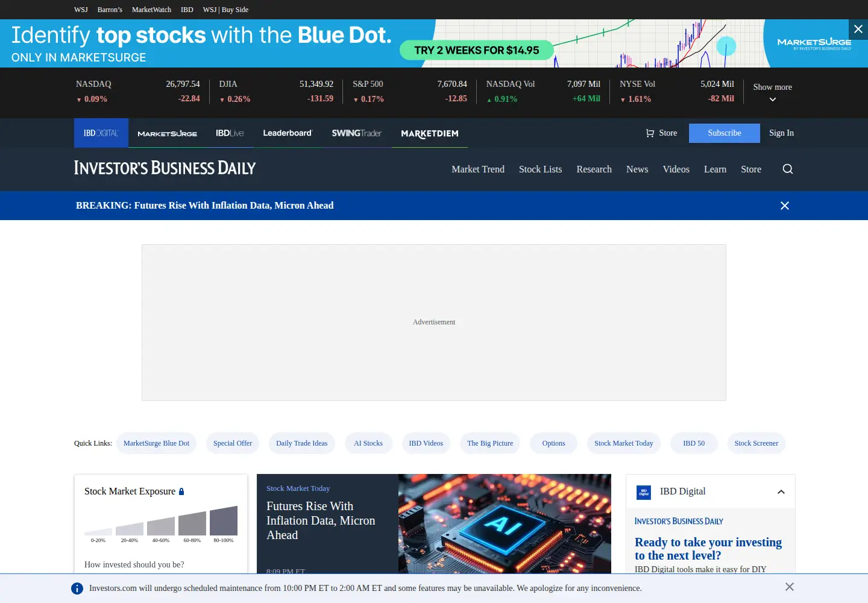Select the 0-20% exposure bar
The height and width of the screenshot is (603, 868).
(98, 532)
